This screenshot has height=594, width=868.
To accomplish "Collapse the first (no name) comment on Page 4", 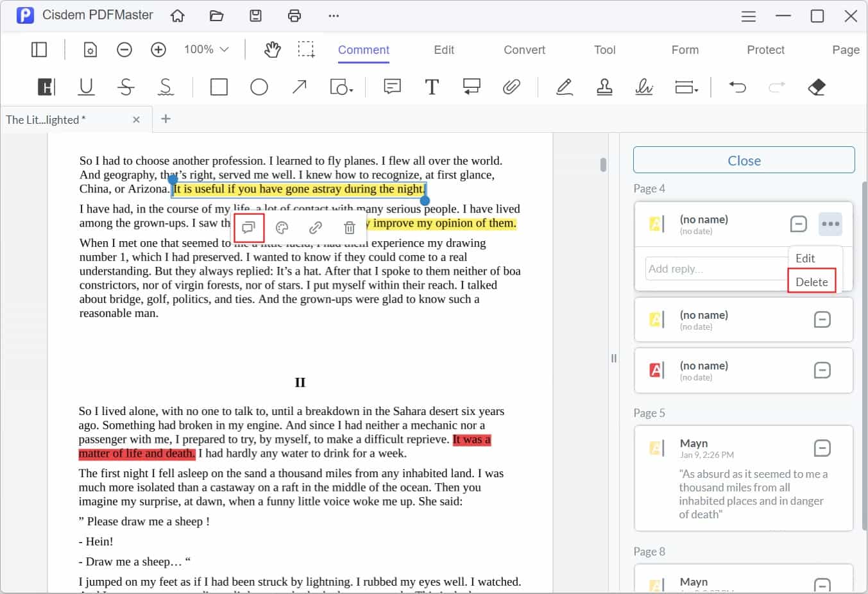I will 798,224.
